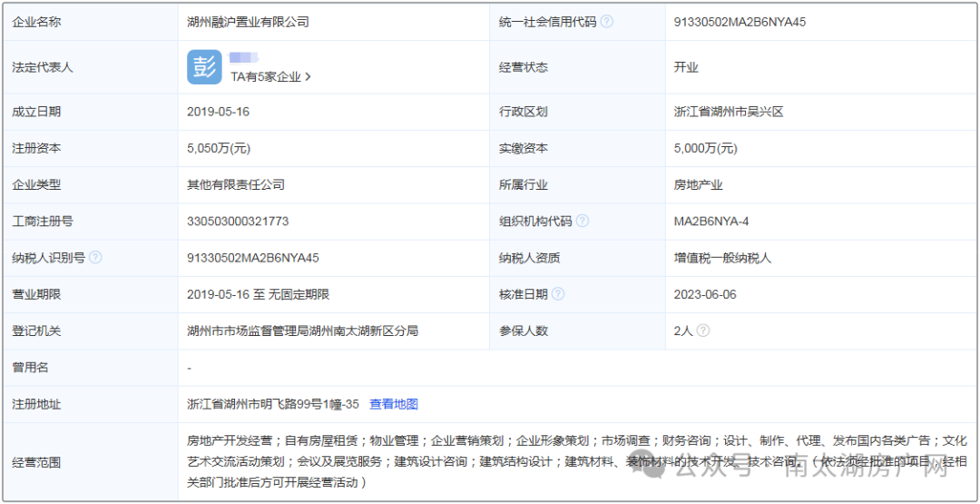
Task: Select taxpayer ID value in 纳税人识别号 row
Action: pyautogui.click(x=253, y=257)
